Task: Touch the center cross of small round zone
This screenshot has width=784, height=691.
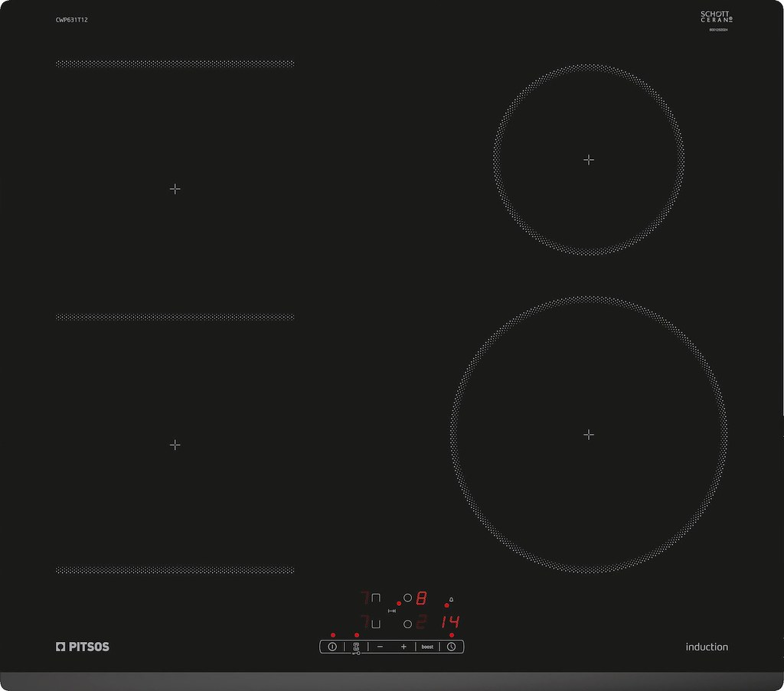Action: (588, 159)
